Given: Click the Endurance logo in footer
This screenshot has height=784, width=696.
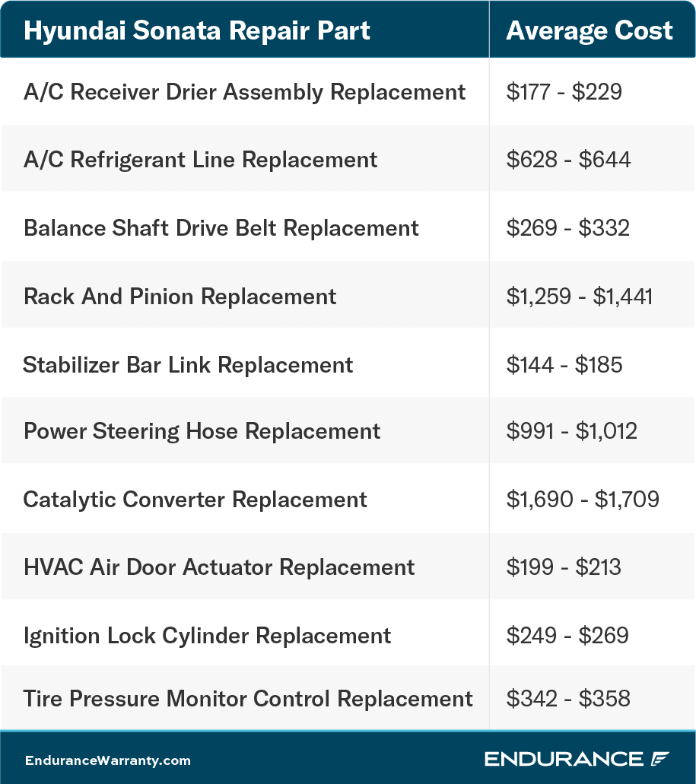Looking at the screenshot, I should click(x=577, y=759).
